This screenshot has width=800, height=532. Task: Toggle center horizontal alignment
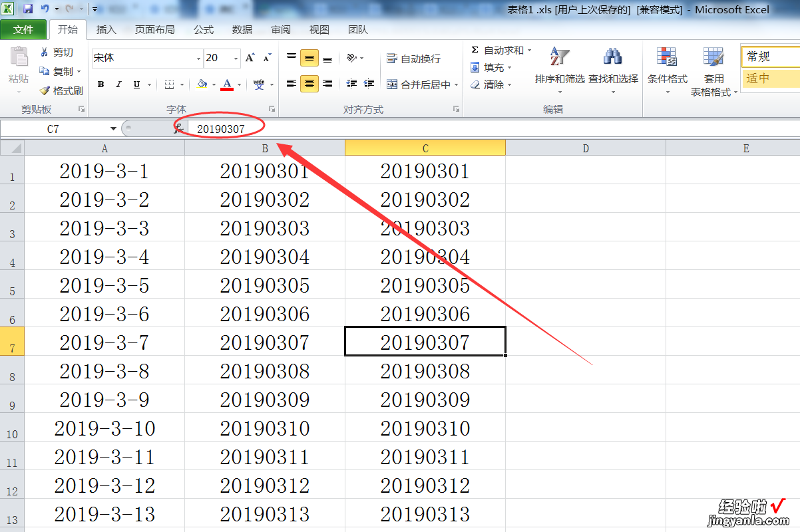(309, 84)
